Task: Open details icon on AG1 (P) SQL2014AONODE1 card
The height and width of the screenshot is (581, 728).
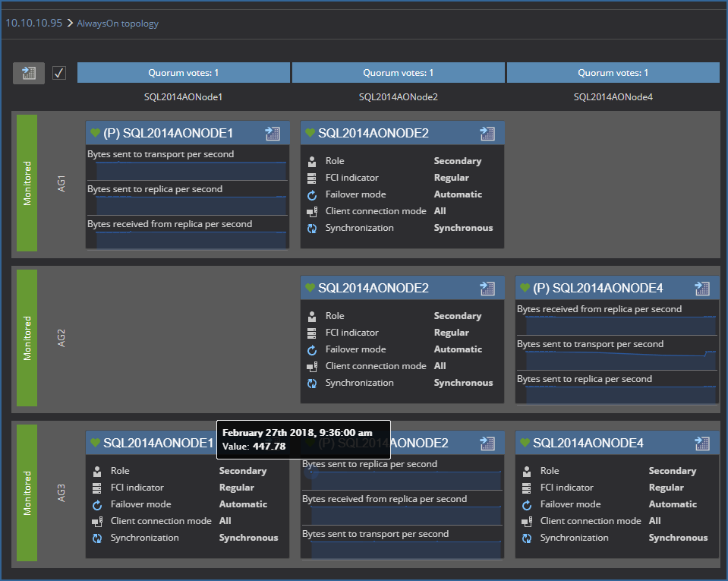Action: click(x=273, y=134)
